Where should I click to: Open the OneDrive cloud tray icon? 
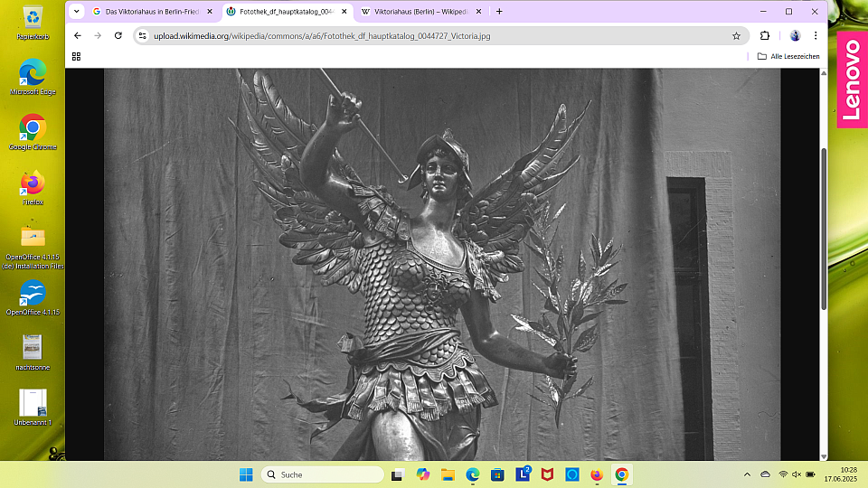point(766,474)
